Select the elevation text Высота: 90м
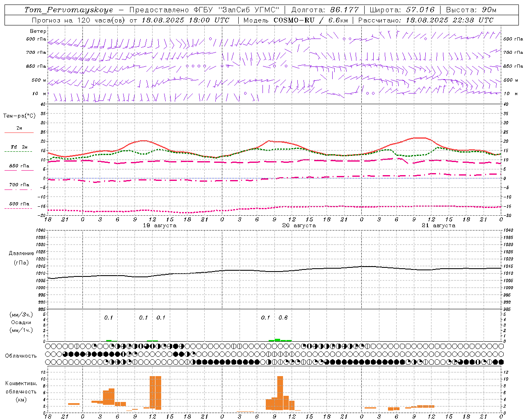The width and height of the screenshot is (525, 420). coord(471,10)
